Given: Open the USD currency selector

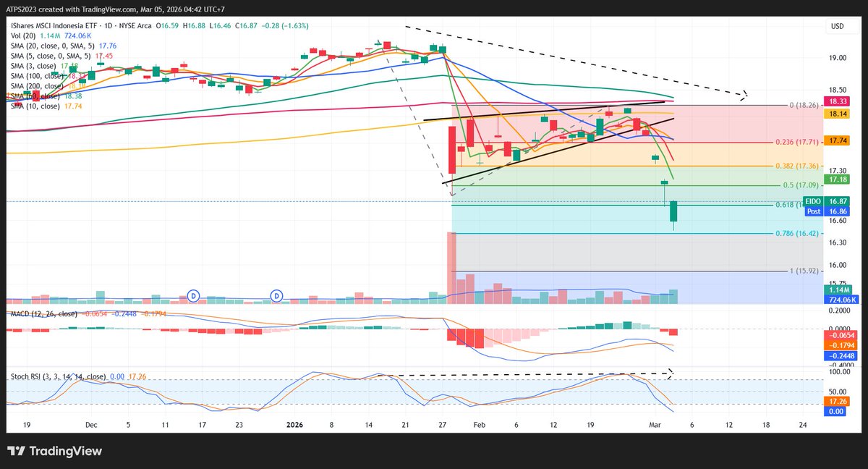Looking at the screenshot, I should click(838, 27).
